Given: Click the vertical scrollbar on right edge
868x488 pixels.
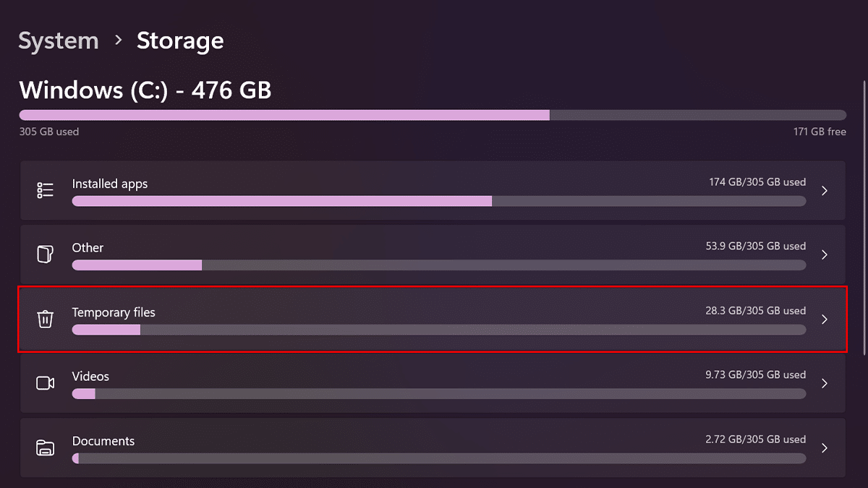Looking at the screenshot, I should [865, 217].
